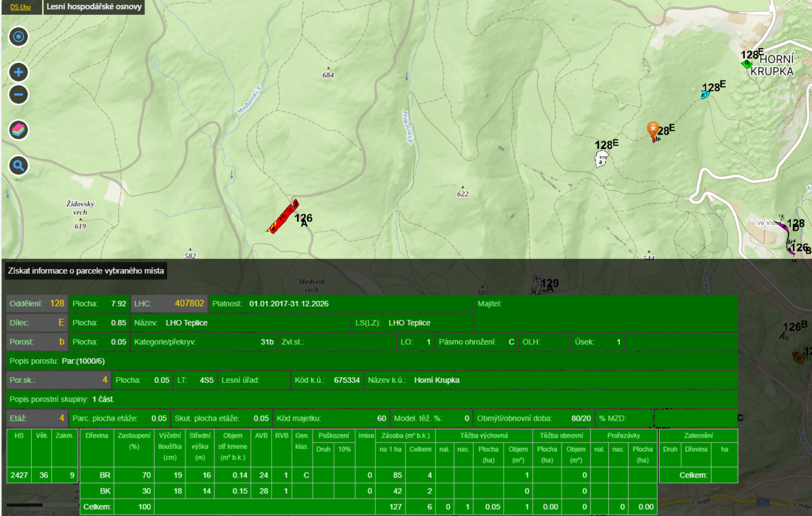Open the magnifier search icon
Viewport: 812px width, 516px height.
18,165
